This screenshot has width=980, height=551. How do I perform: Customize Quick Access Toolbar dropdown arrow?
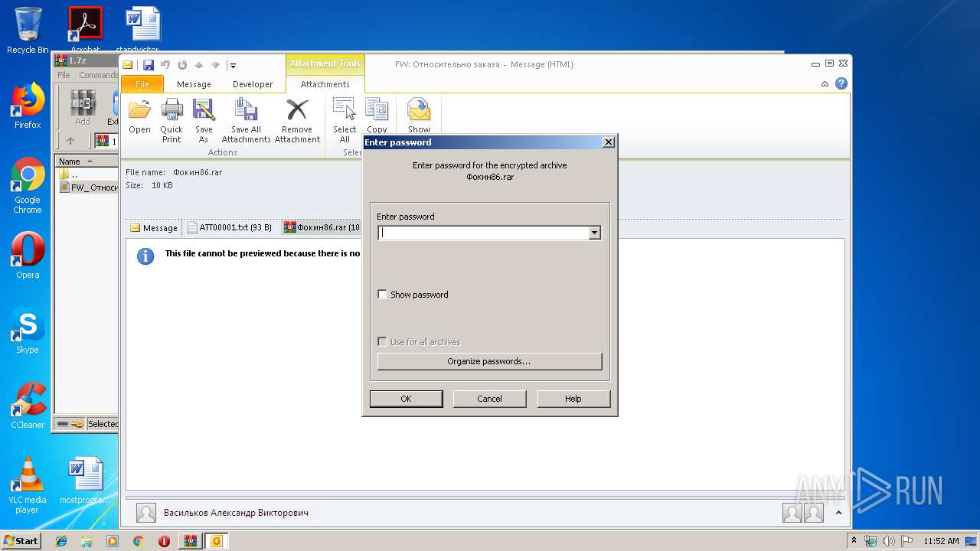pos(233,66)
